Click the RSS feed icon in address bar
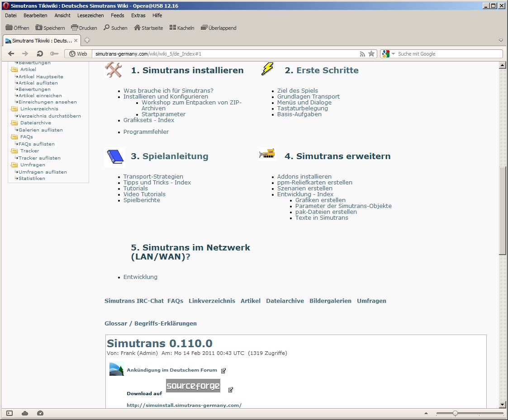Viewport: 508px width, 420px height. pos(362,54)
